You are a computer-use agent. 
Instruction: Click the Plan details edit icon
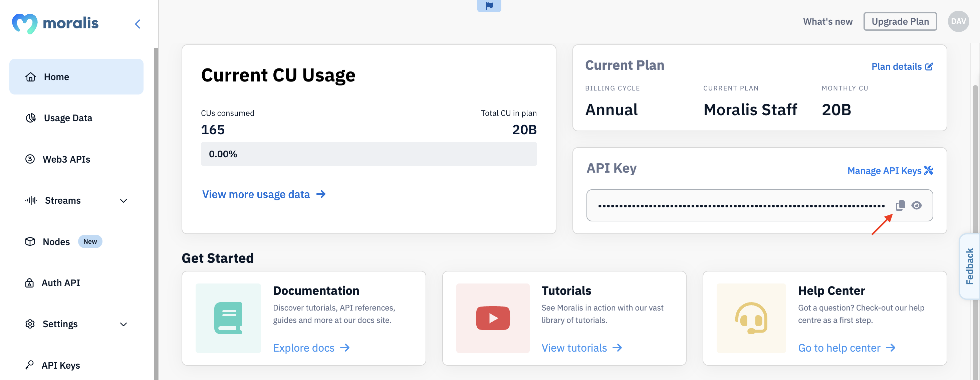click(929, 67)
